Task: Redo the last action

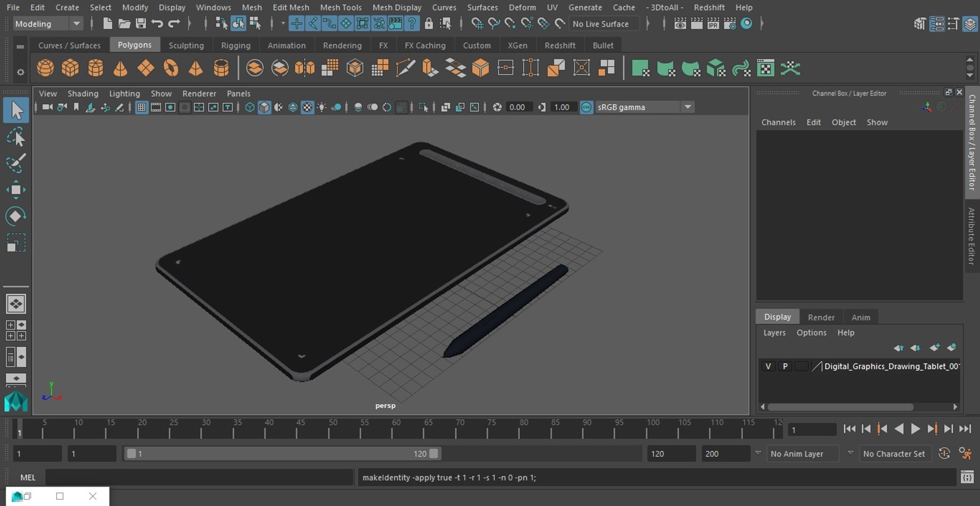Action: [x=174, y=23]
